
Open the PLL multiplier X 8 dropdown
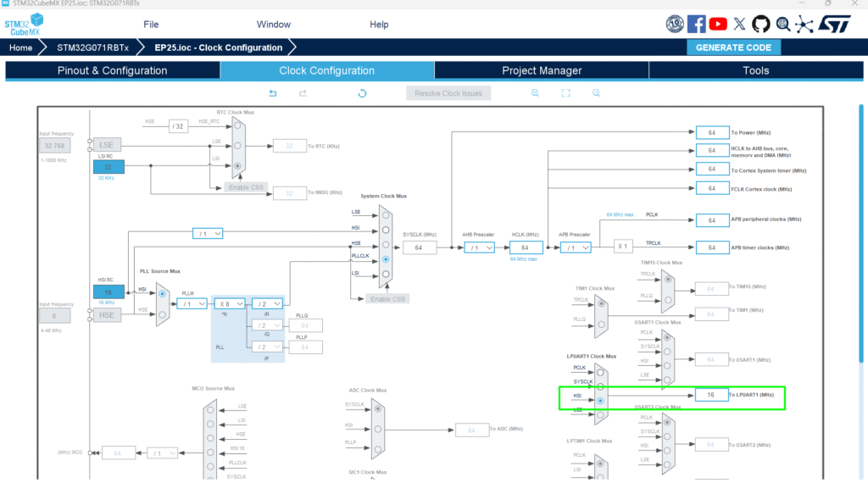(229, 303)
